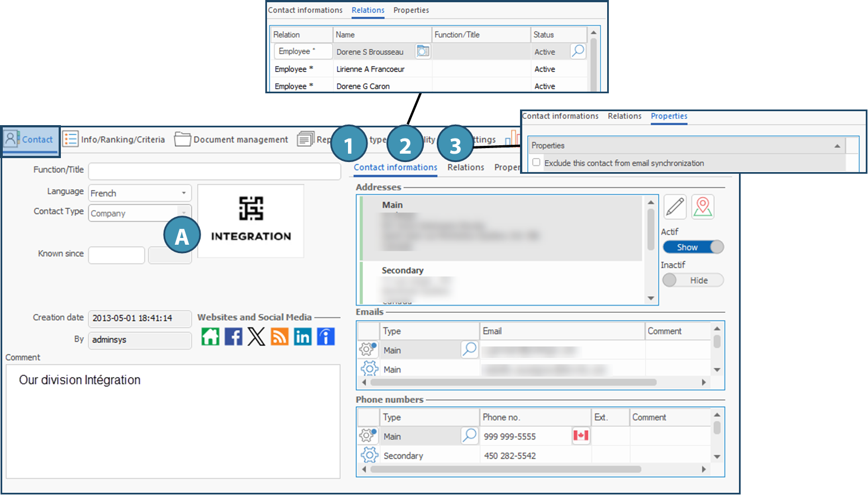Screen dimensions: 868x495
Task: Click the Emails horizontal scrollbar
Action: point(513,383)
